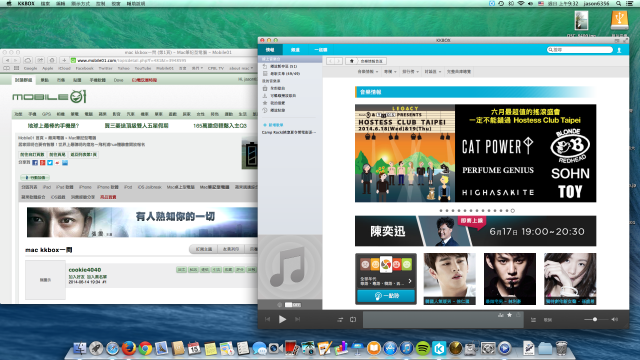Click the KKBOX search field

(580, 50)
